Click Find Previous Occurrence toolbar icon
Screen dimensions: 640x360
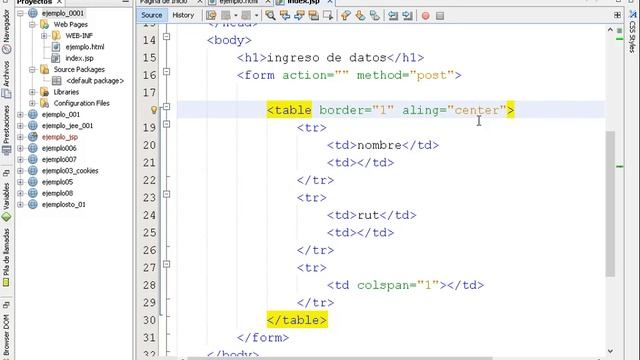[285, 16]
